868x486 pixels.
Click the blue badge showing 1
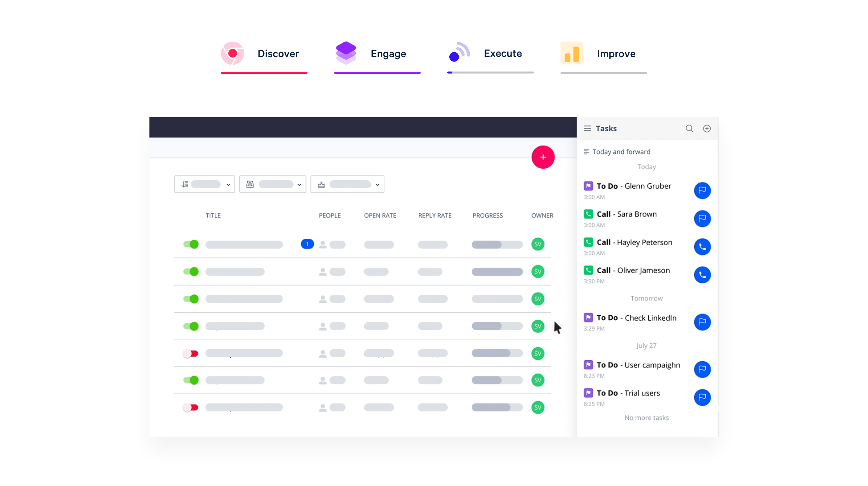click(x=307, y=244)
